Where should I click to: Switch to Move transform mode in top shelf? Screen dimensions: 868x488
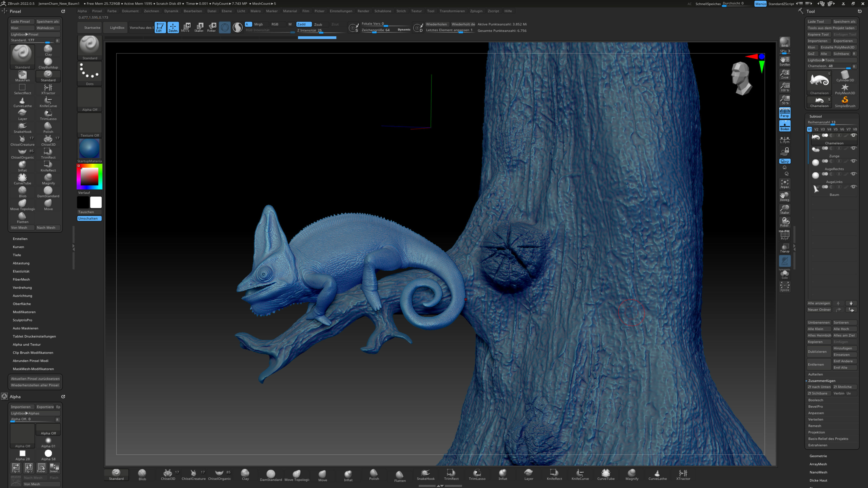(x=186, y=27)
